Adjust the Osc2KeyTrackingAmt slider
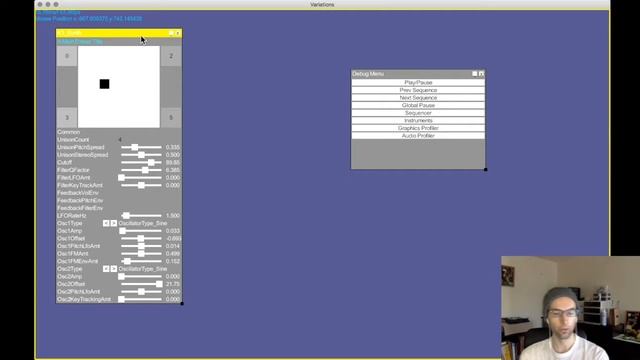 [141, 300]
